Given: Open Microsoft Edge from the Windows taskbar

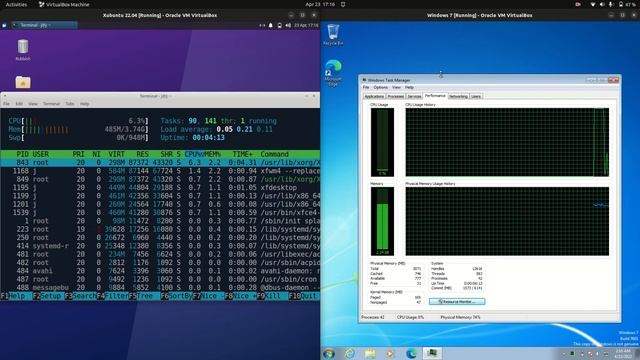Looking at the screenshot, I should [411, 353].
